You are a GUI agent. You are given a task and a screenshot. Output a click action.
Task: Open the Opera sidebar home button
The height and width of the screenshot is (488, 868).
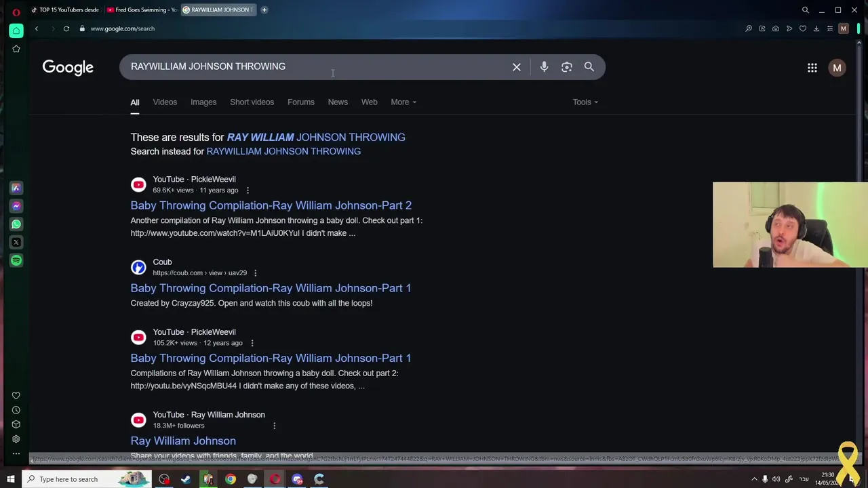pos(16,30)
